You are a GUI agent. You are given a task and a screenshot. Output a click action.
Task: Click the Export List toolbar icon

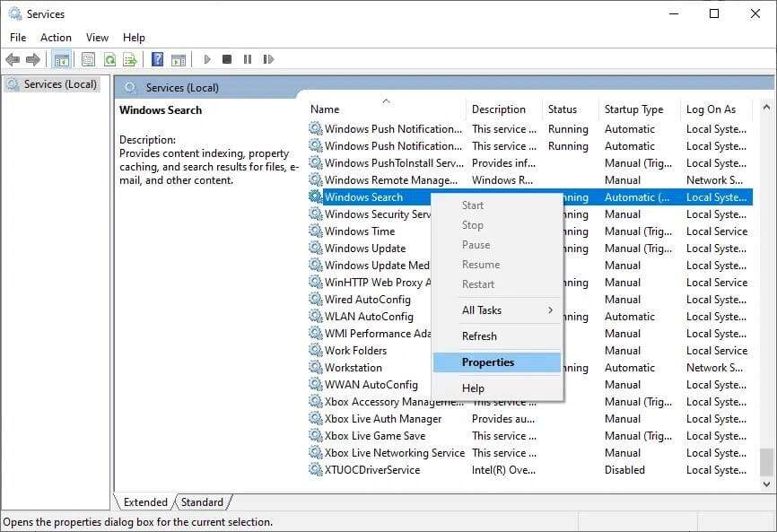(130, 60)
